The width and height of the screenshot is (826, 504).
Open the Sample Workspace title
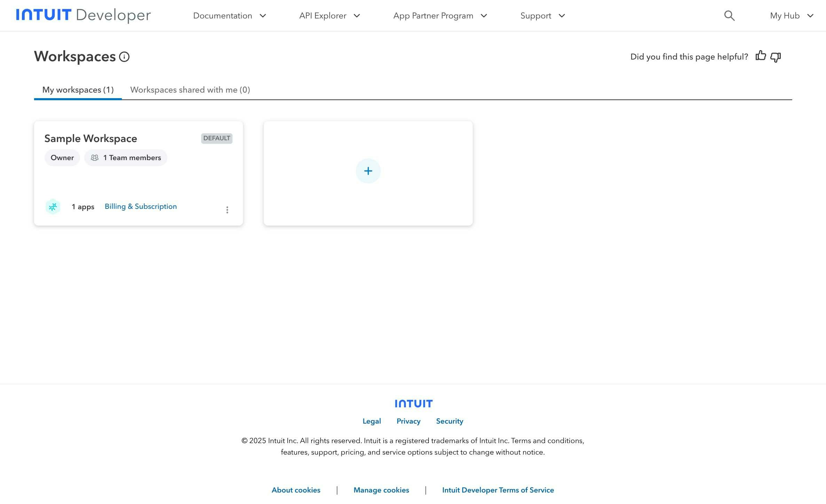pos(91,139)
